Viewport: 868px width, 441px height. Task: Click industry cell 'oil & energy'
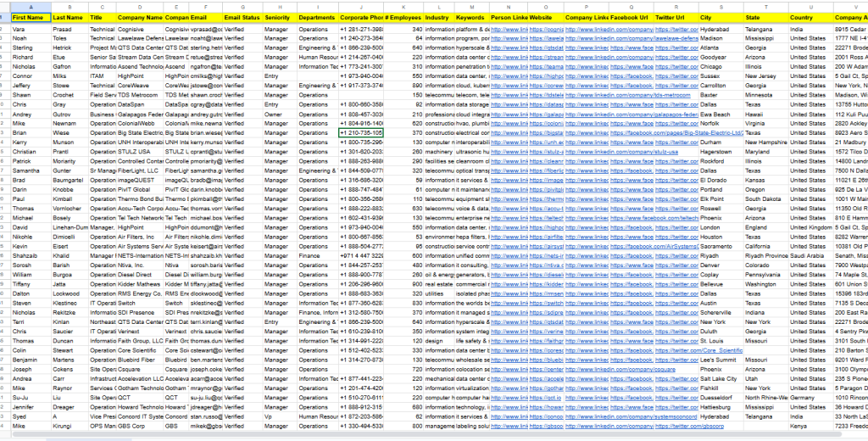439,275
